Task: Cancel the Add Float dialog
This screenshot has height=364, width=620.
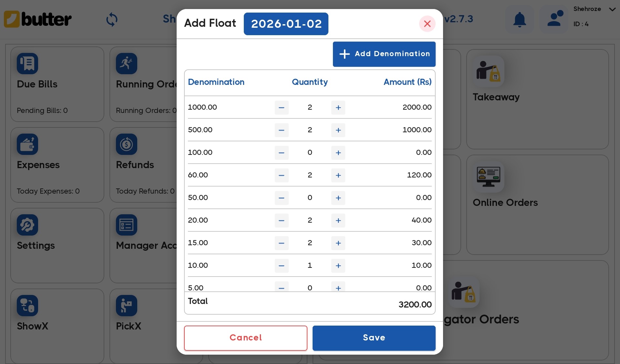Action: 245,338
